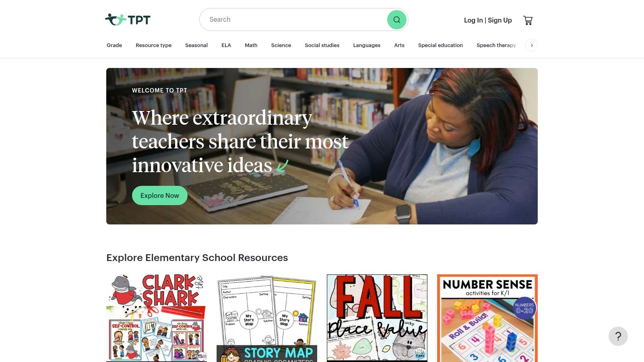Click the green search magnifier button
644x362 pixels.
point(397,20)
